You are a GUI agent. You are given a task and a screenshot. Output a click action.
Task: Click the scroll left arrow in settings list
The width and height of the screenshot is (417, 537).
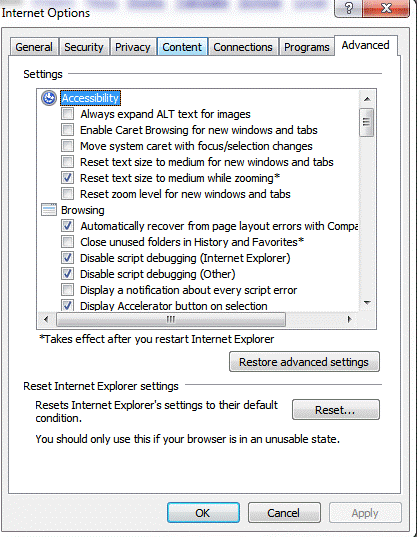point(46,320)
